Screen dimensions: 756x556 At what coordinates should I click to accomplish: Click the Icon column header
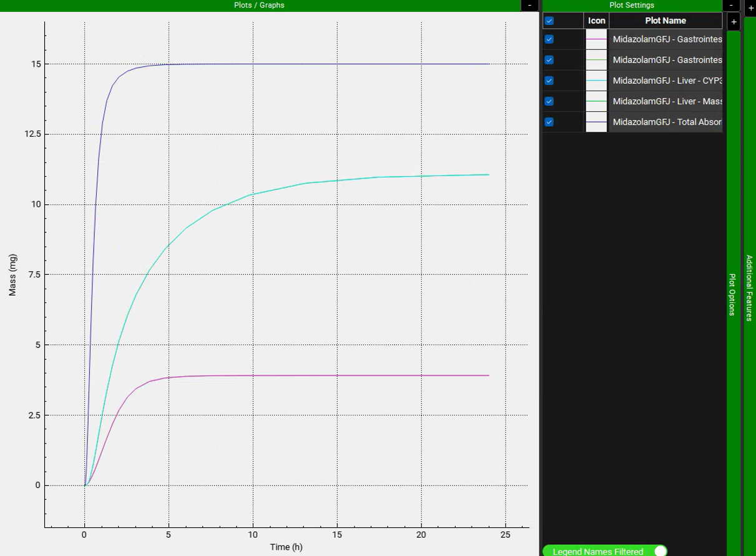(596, 21)
